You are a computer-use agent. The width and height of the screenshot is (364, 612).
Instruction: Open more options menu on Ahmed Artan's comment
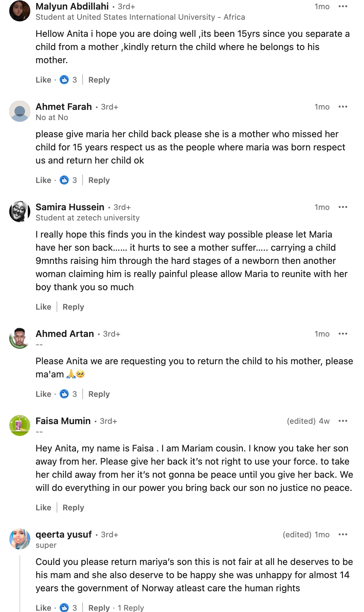[343, 334]
